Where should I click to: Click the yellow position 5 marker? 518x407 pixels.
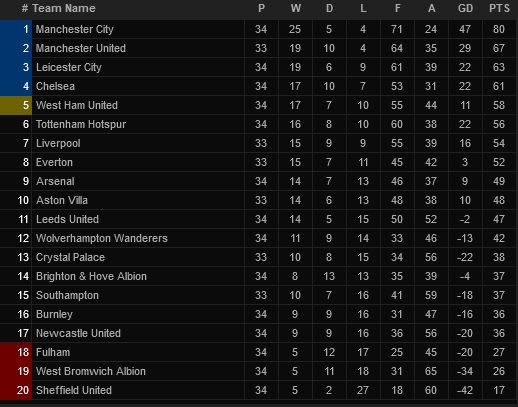16,105
